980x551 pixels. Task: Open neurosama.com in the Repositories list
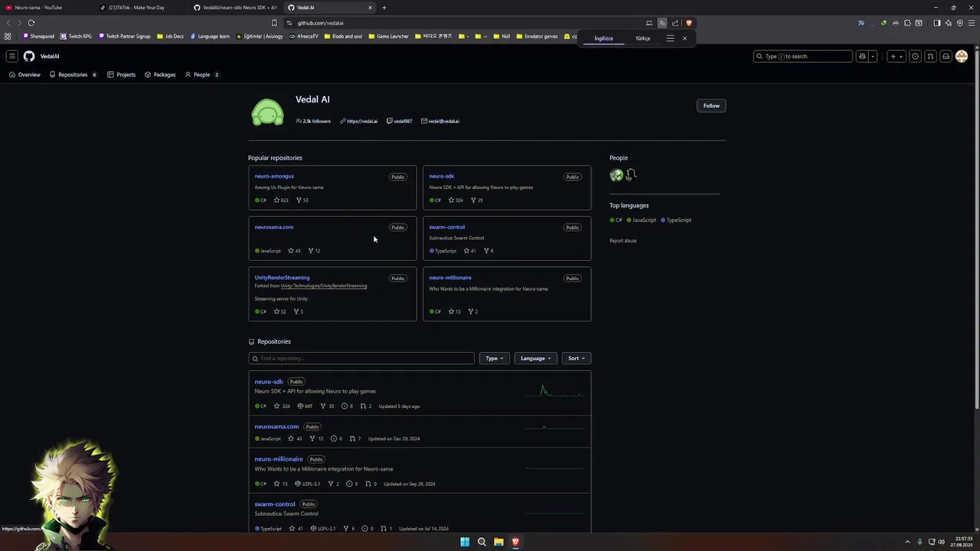276,426
